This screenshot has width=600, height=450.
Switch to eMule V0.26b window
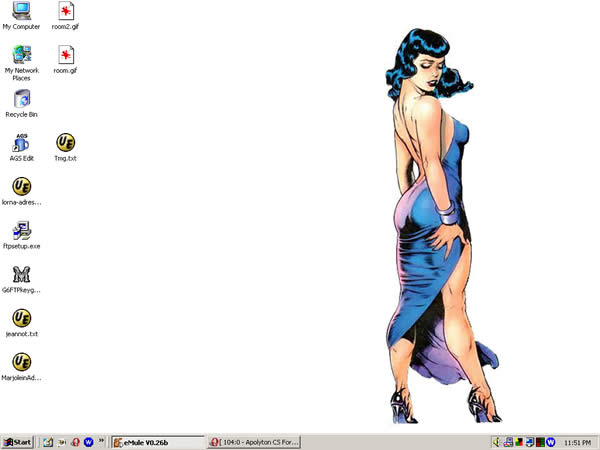tap(155, 441)
